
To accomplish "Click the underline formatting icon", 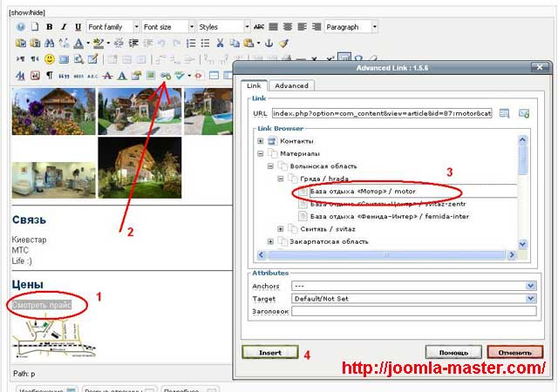I will pos(78,27).
